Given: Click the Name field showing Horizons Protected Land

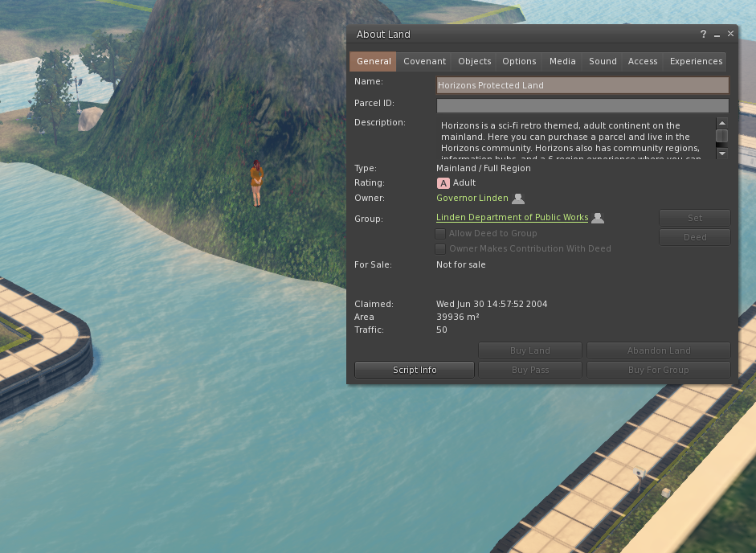Looking at the screenshot, I should 582,85.
